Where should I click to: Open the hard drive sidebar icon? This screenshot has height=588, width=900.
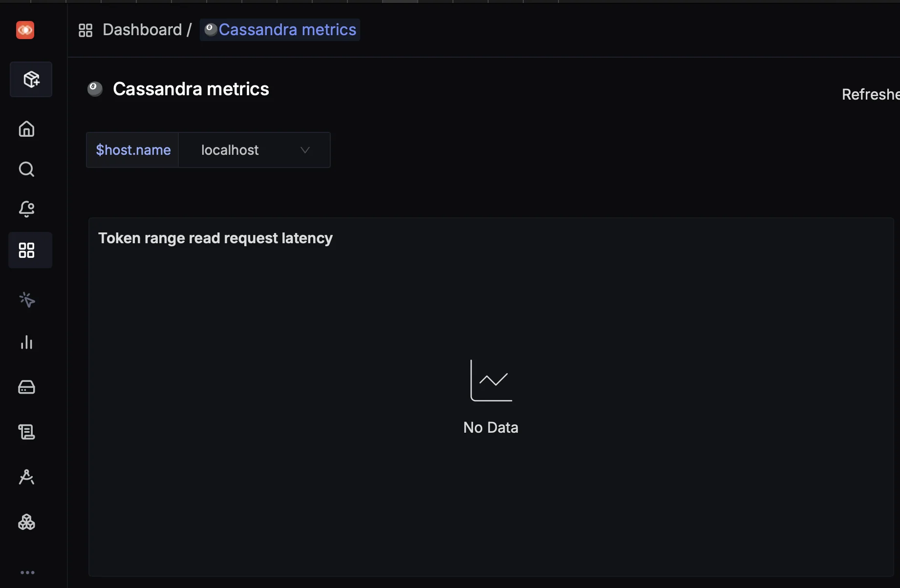click(26, 387)
